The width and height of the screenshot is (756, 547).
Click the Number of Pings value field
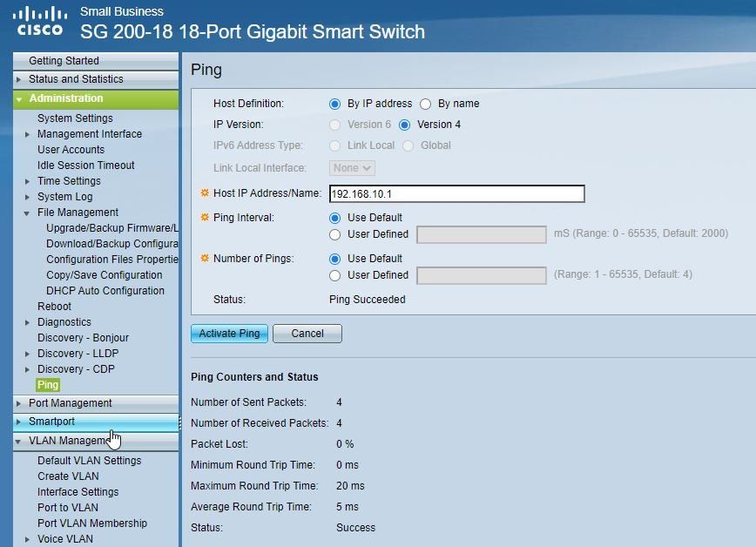[x=481, y=275]
